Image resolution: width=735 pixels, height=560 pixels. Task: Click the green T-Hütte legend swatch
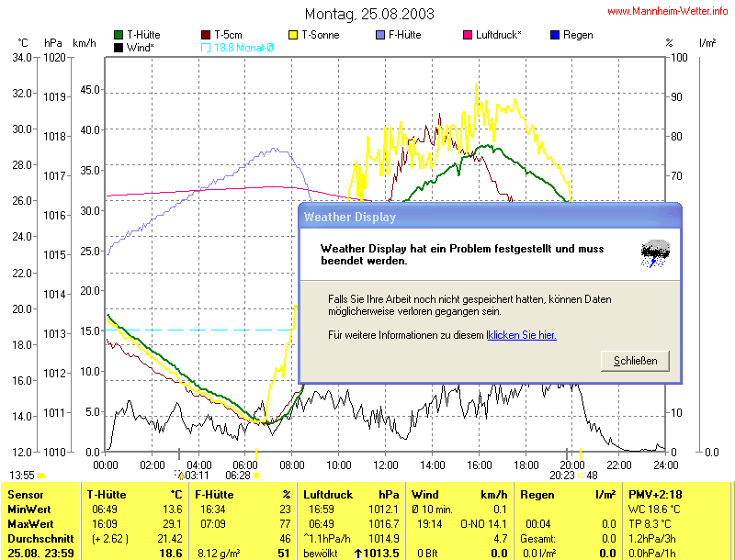[x=119, y=35]
